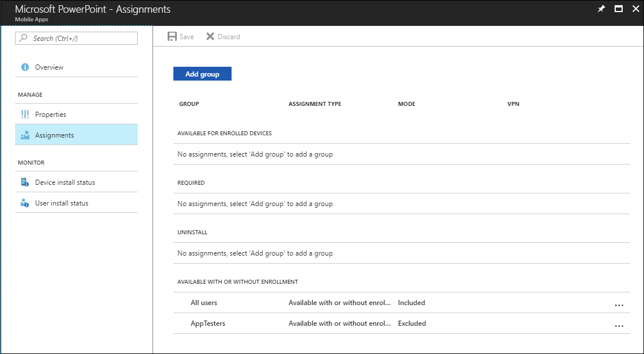Image resolution: width=644 pixels, height=354 pixels.
Task: Click assignment type for All users
Action: coord(340,303)
